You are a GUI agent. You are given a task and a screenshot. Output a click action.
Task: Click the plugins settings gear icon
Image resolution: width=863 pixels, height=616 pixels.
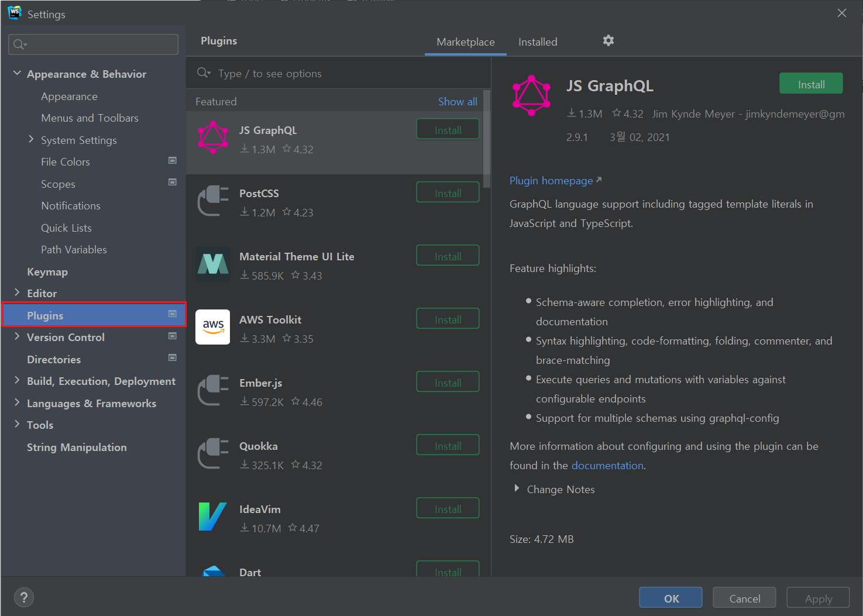608,40
